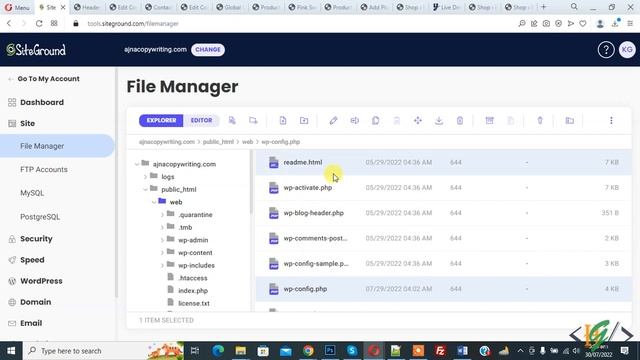Click Go To My Account link
This screenshot has width=640, height=360.
coord(48,79)
